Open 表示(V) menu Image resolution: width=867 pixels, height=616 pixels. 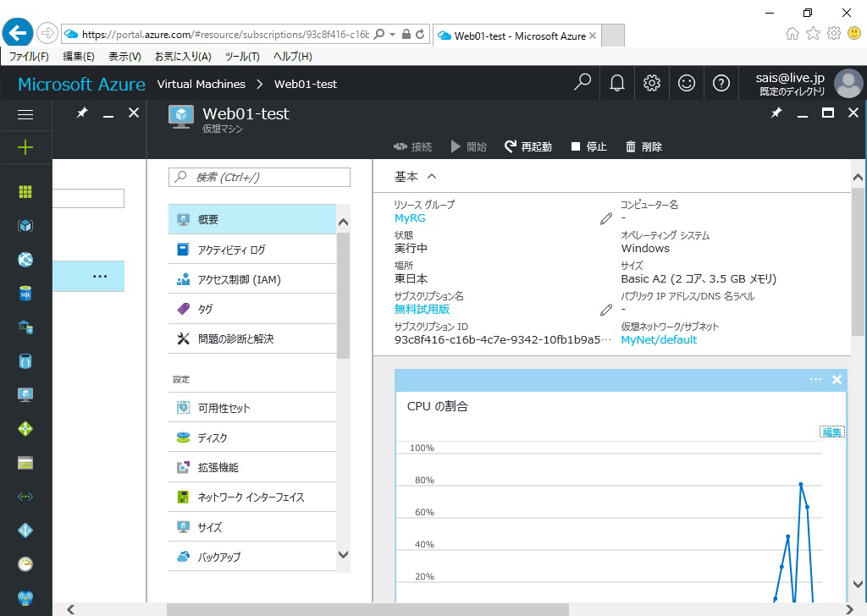coord(124,57)
